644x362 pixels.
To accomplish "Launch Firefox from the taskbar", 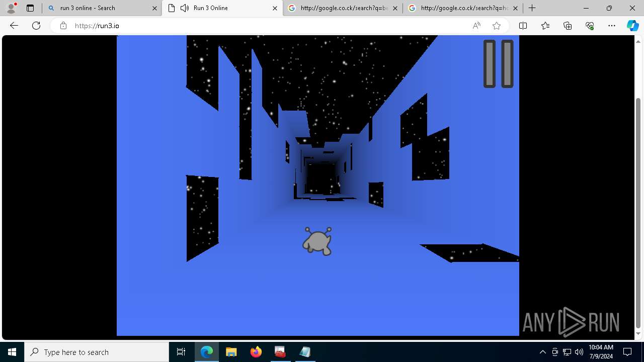I will 256,352.
